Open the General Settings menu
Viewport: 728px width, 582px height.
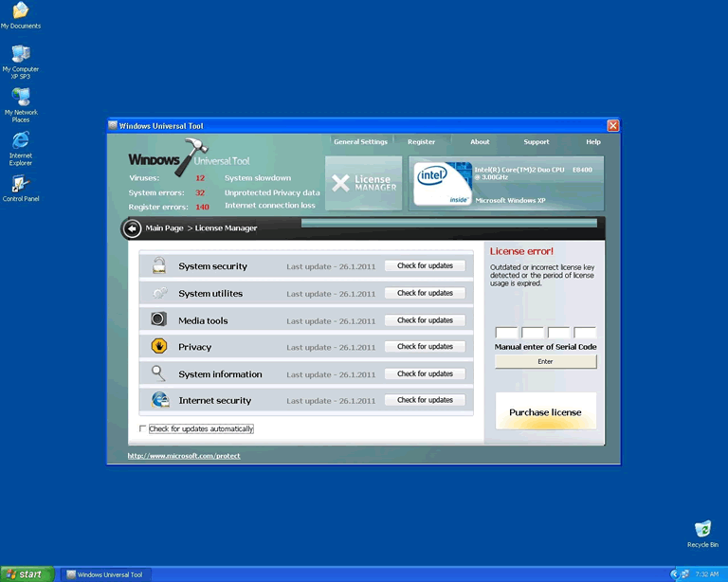pos(360,142)
